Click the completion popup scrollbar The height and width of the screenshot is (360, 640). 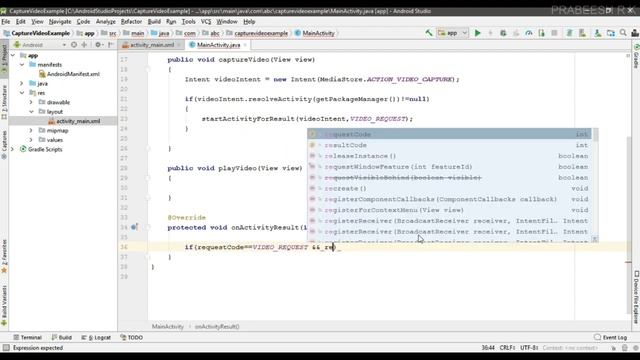(x=596, y=135)
